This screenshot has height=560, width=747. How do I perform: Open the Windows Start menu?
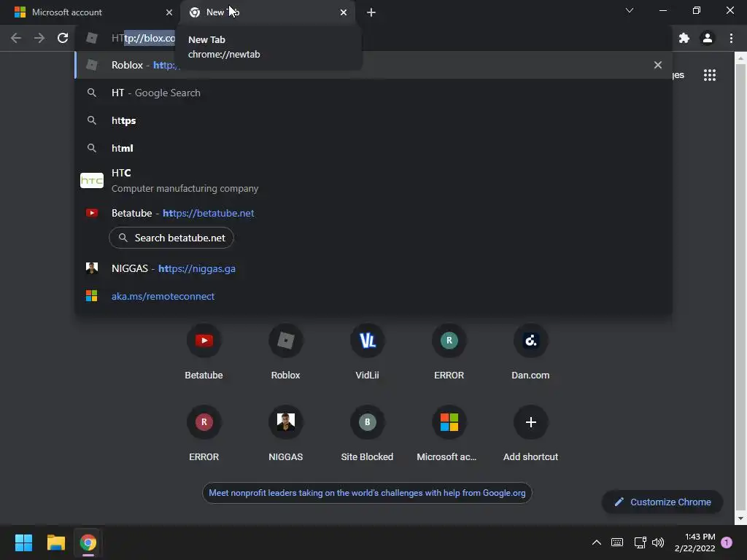click(23, 542)
